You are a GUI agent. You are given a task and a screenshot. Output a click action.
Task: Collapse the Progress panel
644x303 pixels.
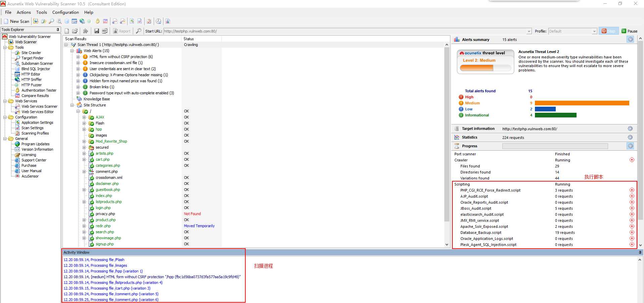(x=631, y=146)
